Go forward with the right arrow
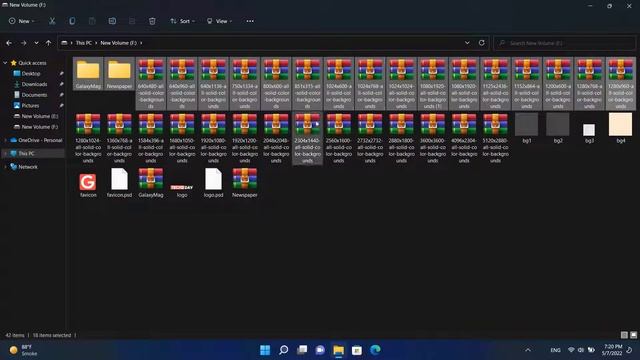This screenshot has width=640, height=360. point(24,43)
